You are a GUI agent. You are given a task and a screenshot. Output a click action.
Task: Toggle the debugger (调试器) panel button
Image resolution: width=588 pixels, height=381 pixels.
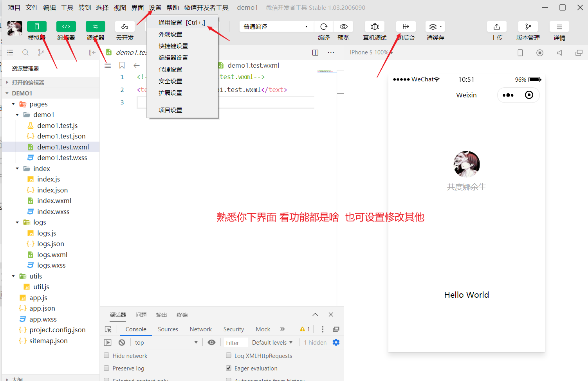tap(96, 27)
